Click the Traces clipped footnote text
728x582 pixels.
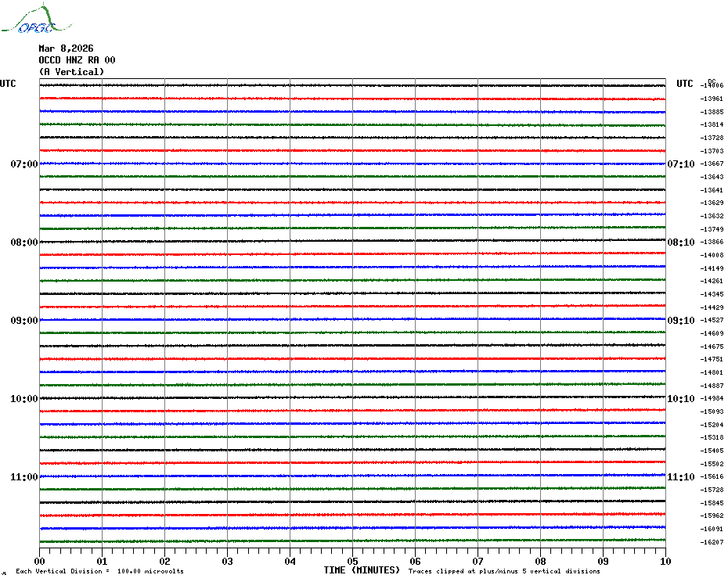click(x=504, y=571)
